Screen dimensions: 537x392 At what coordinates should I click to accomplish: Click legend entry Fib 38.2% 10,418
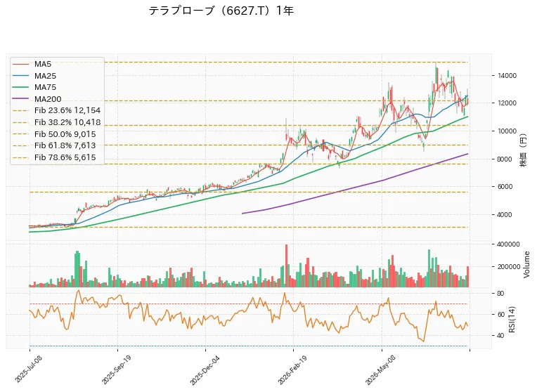pyautogui.click(x=67, y=122)
